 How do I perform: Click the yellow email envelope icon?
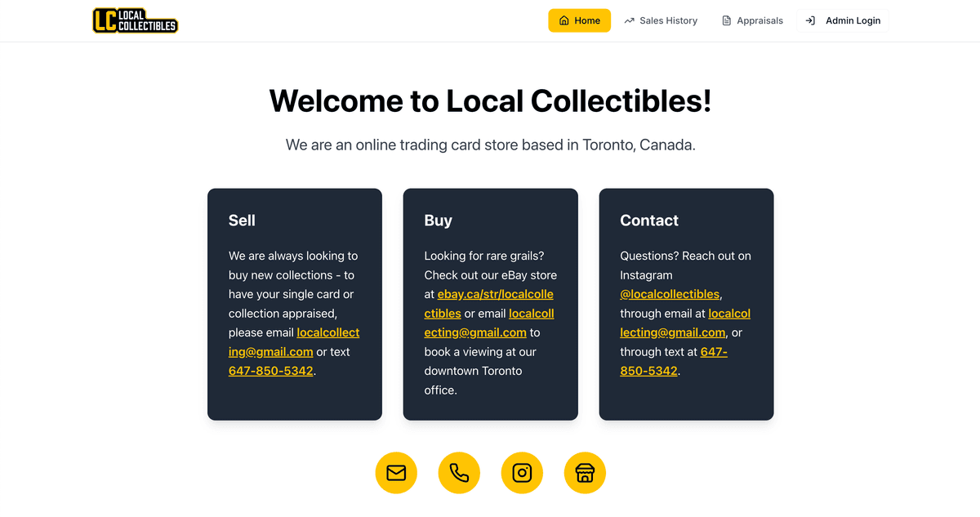point(396,473)
